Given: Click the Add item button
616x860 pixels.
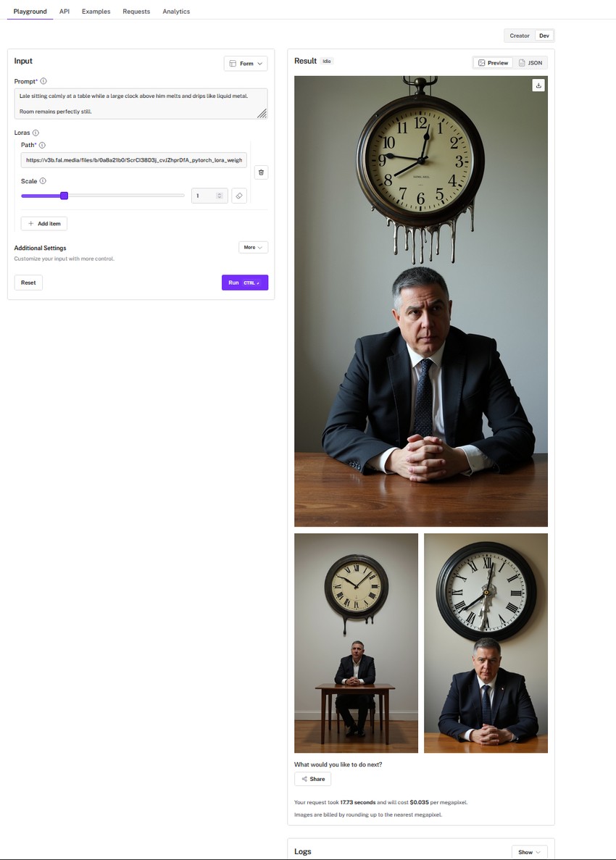Looking at the screenshot, I should pos(44,224).
